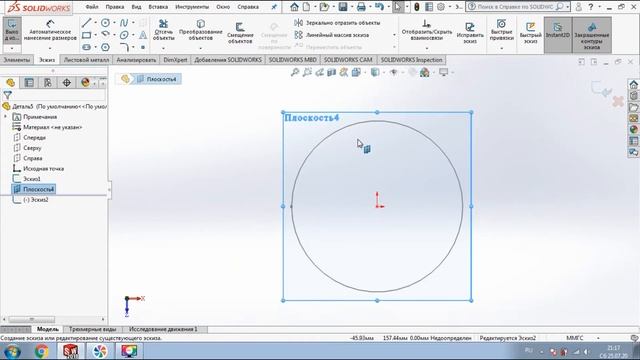This screenshot has width=640, height=360.
Task: Click Линейный массив эскиза button
Action: pyautogui.click(x=332, y=35)
